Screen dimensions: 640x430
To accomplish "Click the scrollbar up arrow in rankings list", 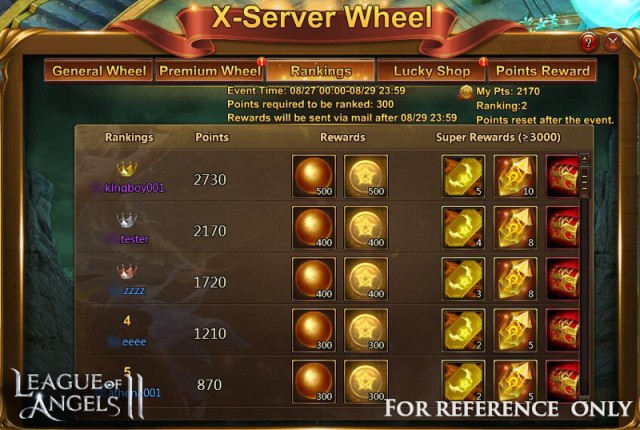I will [x=584, y=159].
